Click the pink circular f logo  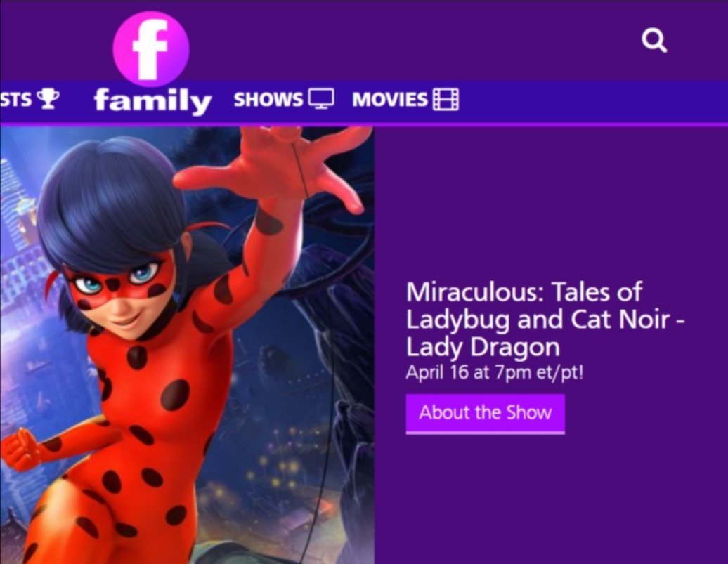[151, 49]
